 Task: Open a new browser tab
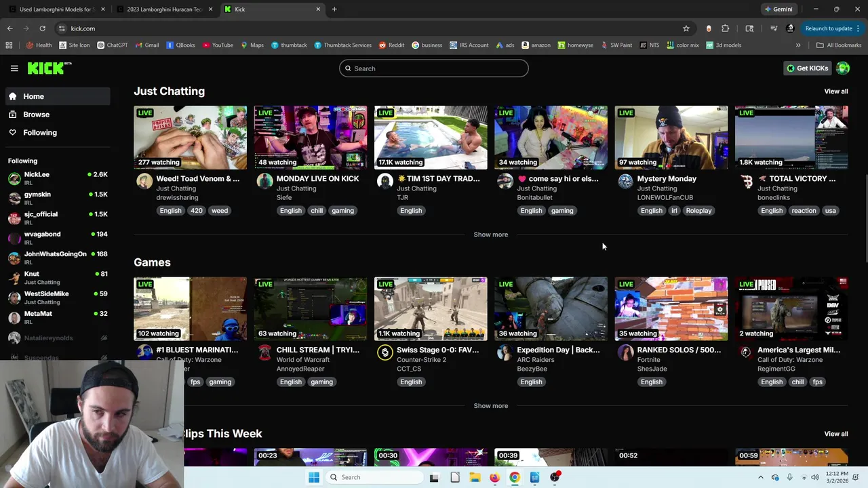tap(334, 9)
